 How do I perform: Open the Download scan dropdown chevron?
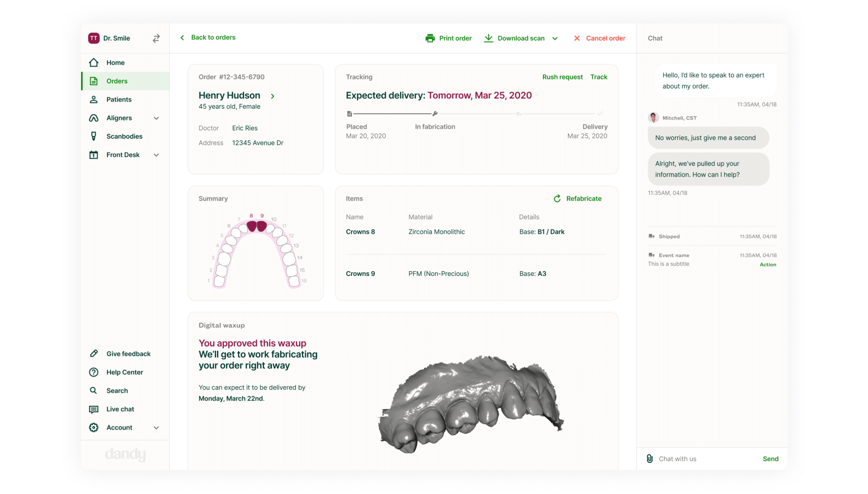(555, 38)
